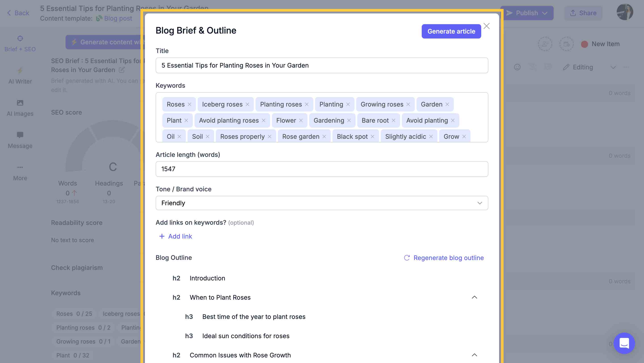Open the emoji reaction icon
The image size is (644, 363).
[x=517, y=67]
